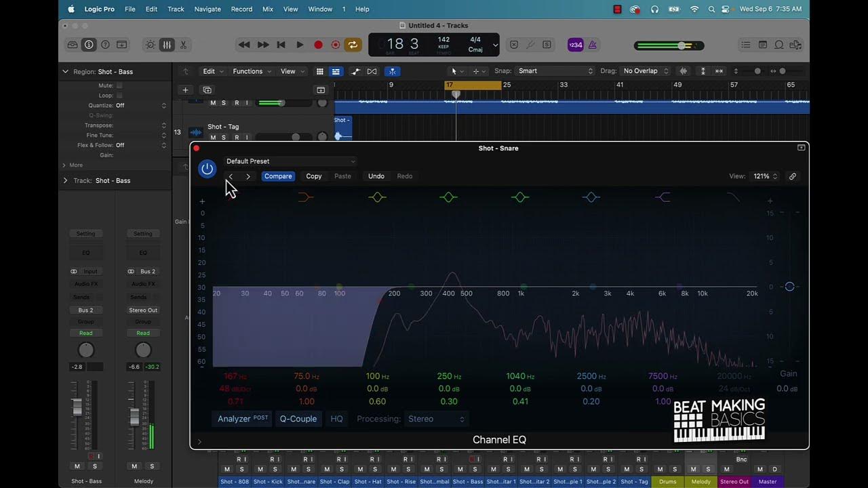Viewport: 868px width, 488px height.
Task: Select the Shot - Kick channel label
Action: click(269, 482)
